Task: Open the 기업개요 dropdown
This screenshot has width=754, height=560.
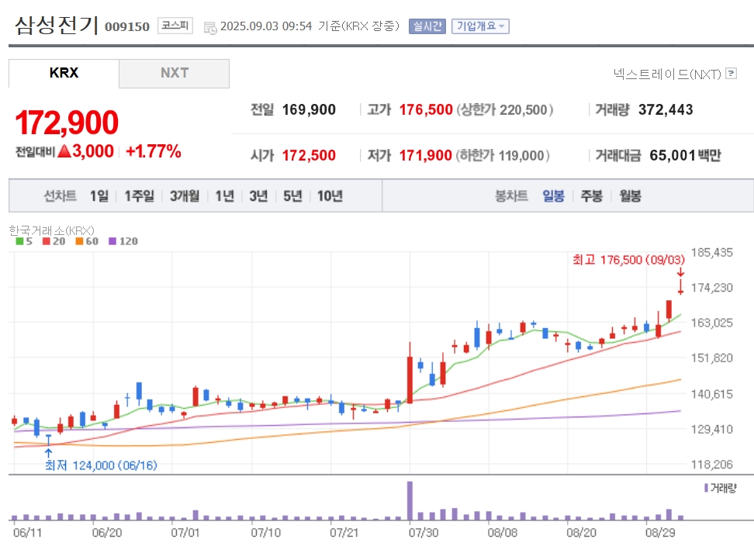Action: tap(480, 26)
